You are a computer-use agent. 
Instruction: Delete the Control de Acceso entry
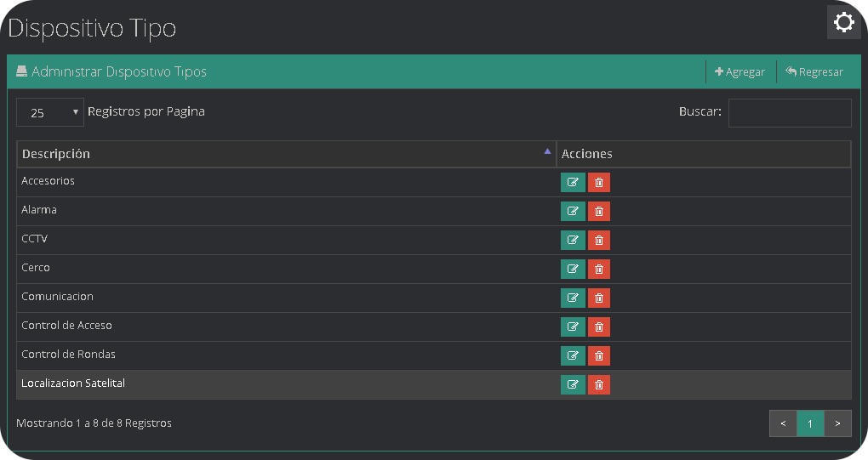(599, 327)
